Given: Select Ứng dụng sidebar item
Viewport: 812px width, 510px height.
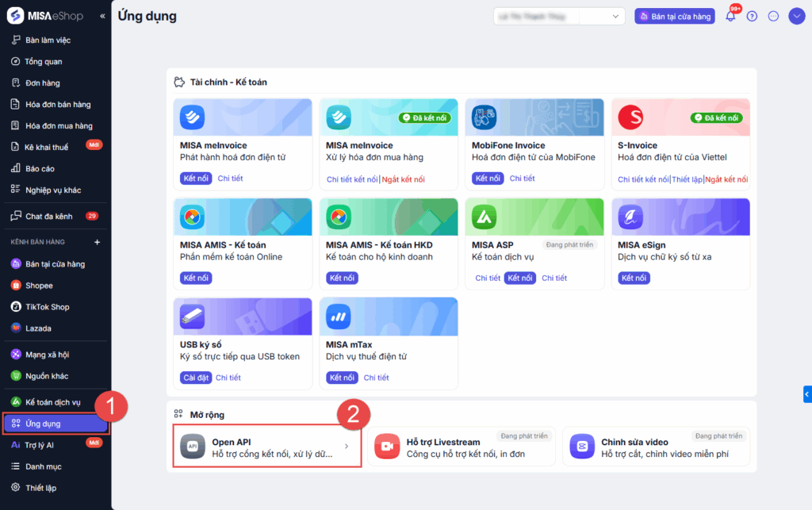Looking at the screenshot, I should click(x=56, y=424).
